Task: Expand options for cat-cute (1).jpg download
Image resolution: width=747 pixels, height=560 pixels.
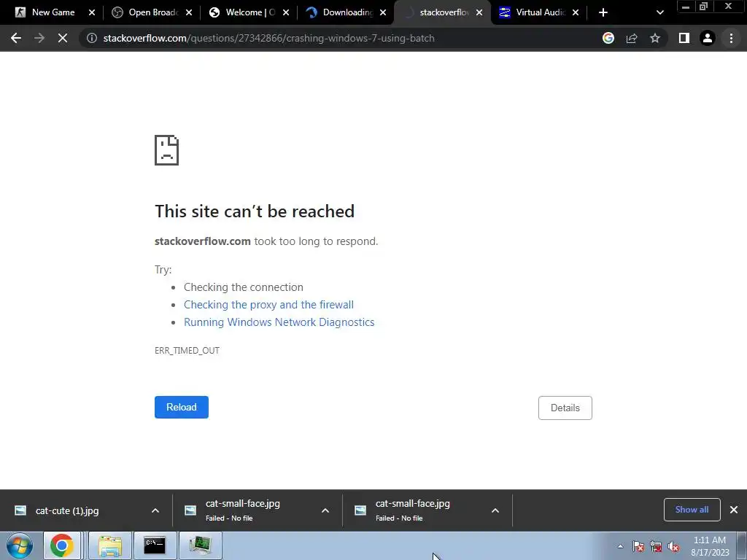Action: tap(155, 510)
